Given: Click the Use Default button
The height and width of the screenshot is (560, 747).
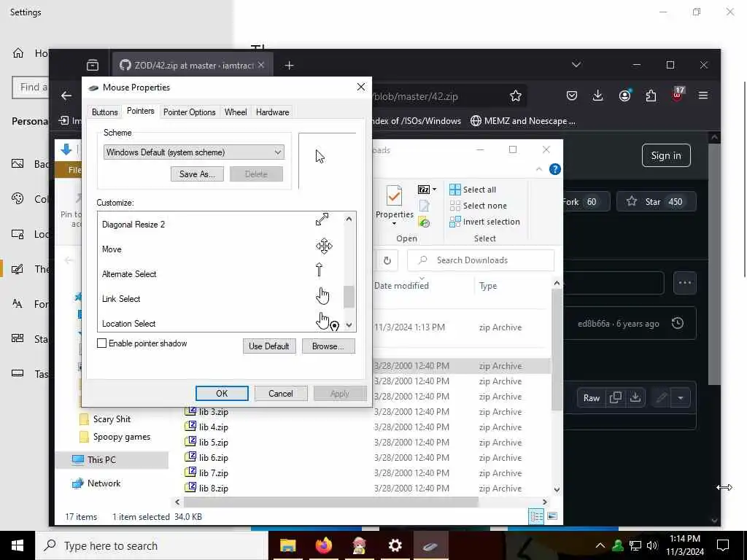Looking at the screenshot, I should click(268, 346).
